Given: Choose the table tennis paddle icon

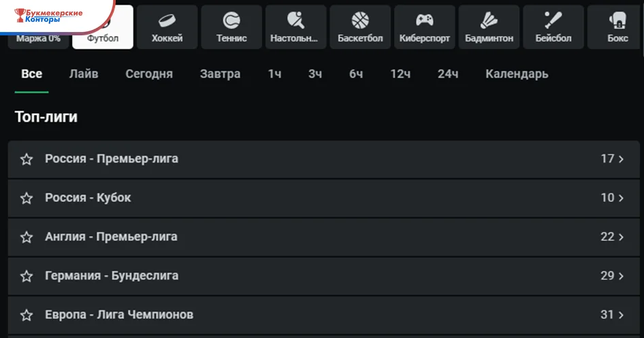Looking at the screenshot, I should [x=295, y=20].
